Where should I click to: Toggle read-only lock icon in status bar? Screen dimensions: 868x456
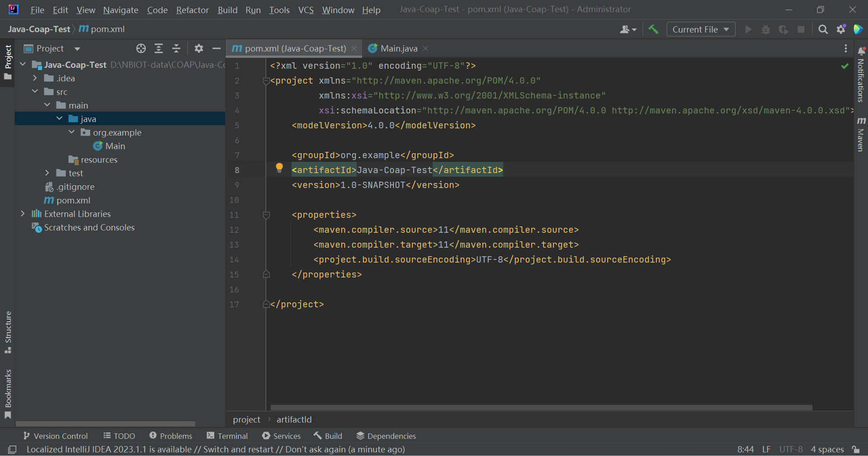pos(856,449)
